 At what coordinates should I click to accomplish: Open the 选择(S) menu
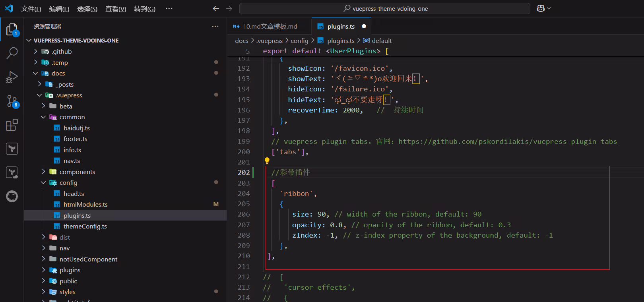point(87,9)
